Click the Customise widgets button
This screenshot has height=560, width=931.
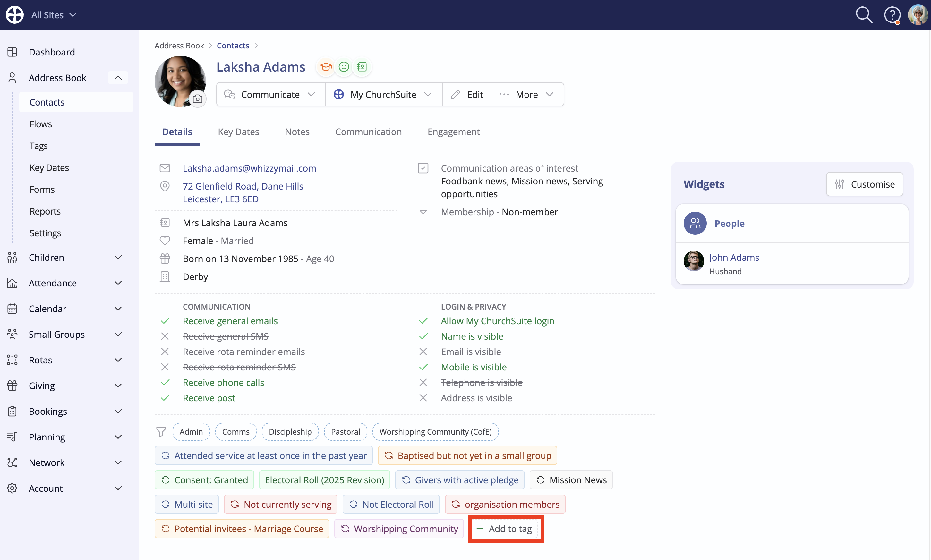(865, 184)
